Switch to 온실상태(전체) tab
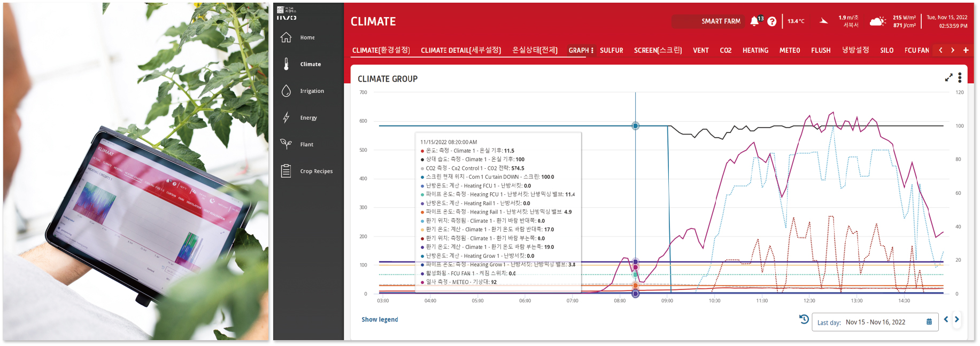This screenshot has height=346, width=980. tap(535, 50)
